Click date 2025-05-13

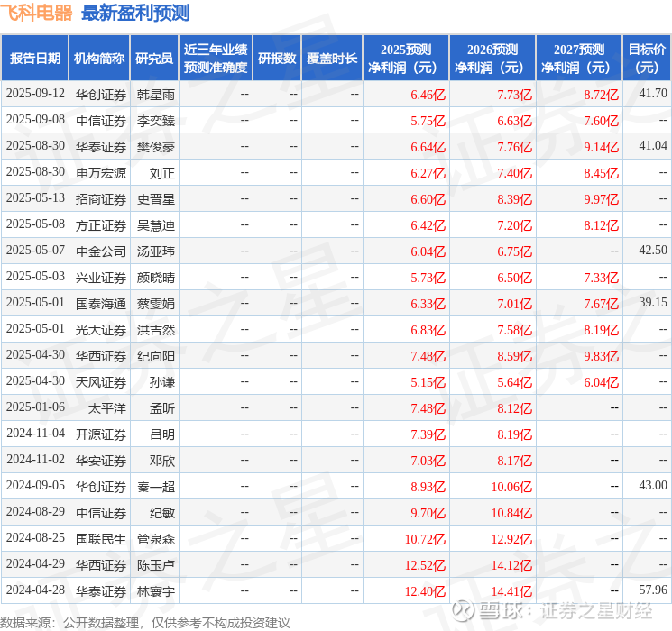[x=35, y=198]
